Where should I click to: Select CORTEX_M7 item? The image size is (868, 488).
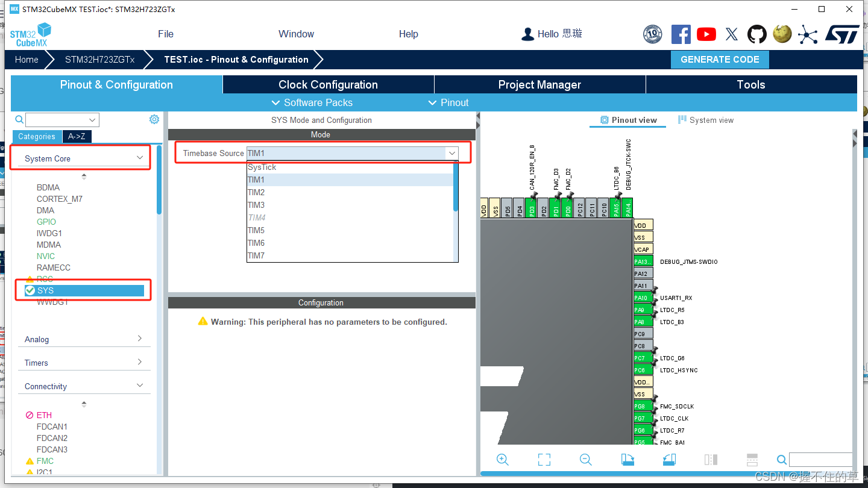click(60, 199)
